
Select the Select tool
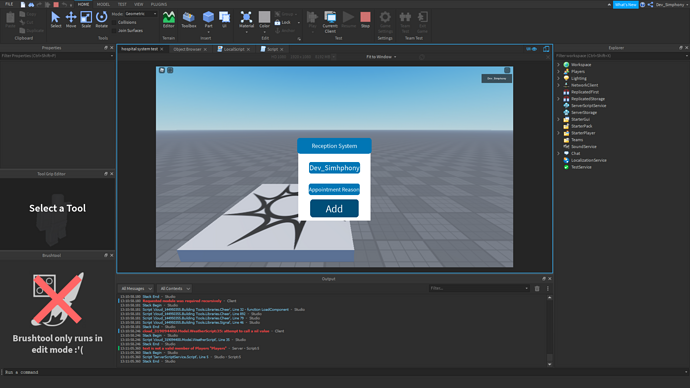pos(55,19)
